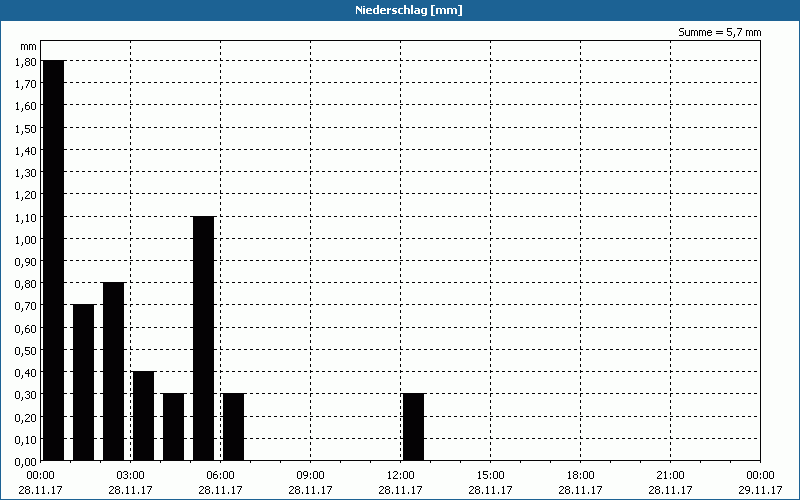Viewport: 800px width, 500px height.
Task: Click the 29.11.17 date label
Action: (760, 490)
